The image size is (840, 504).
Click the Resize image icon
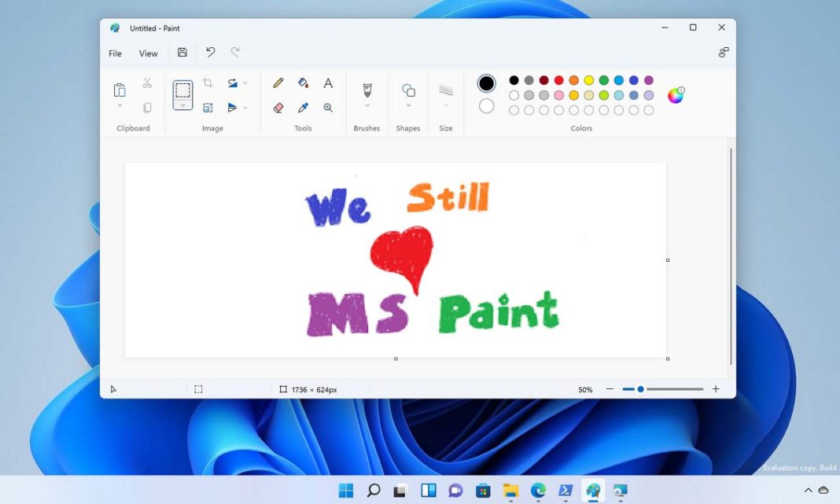point(208,107)
